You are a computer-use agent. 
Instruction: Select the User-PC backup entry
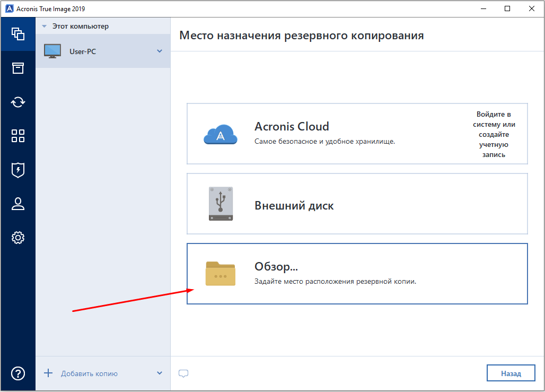click(x=103, y=51)
